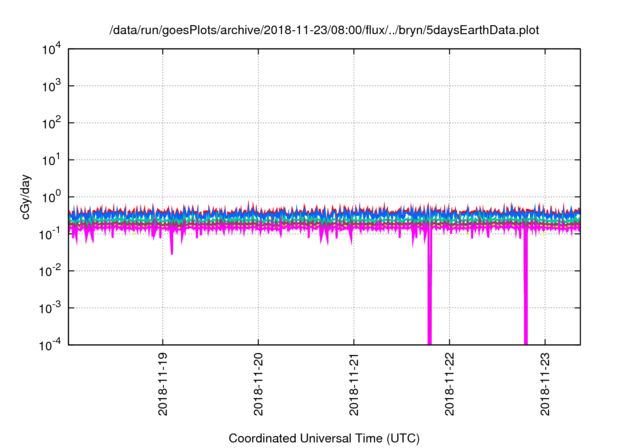This screenshot has width=640, height=448.
Task: Click the 10^4 y-axis label
Action: point(52,50)
